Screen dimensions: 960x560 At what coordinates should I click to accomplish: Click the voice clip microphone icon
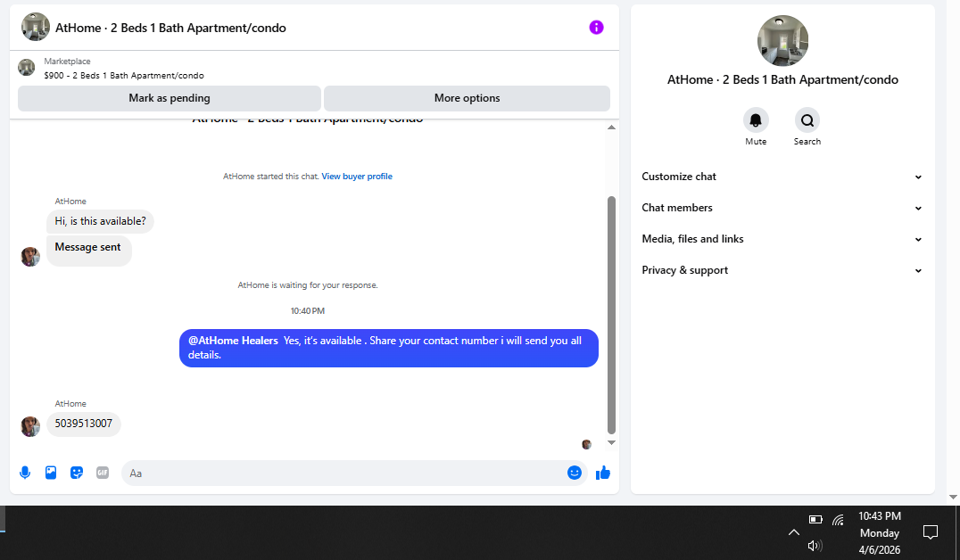(25, 474)
